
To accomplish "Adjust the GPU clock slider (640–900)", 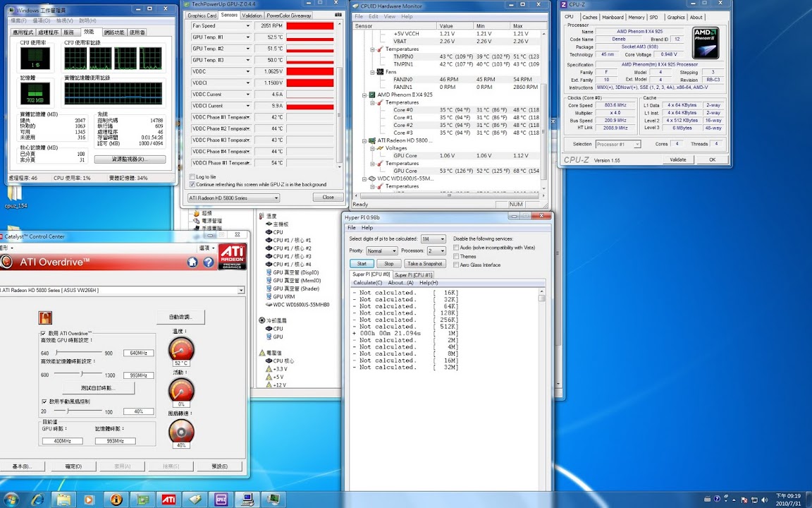I will (x=80, y=353).
